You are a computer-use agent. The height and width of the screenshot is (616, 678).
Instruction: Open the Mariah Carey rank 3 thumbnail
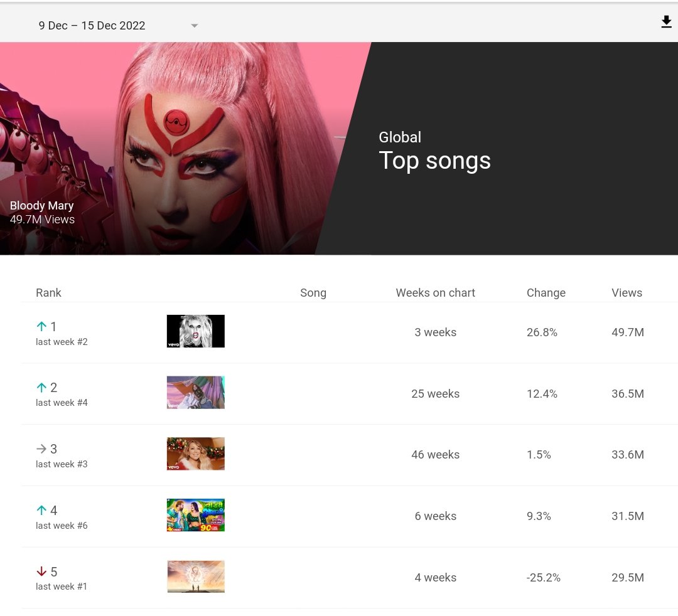pyautogui.click(x=195, y=454)
